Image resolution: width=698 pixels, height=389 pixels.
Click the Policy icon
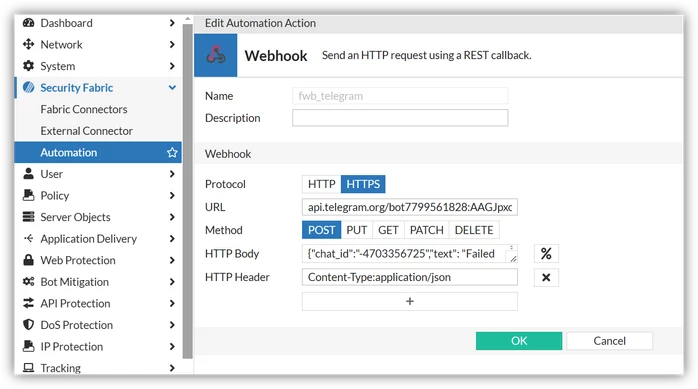tap(28, 195)
